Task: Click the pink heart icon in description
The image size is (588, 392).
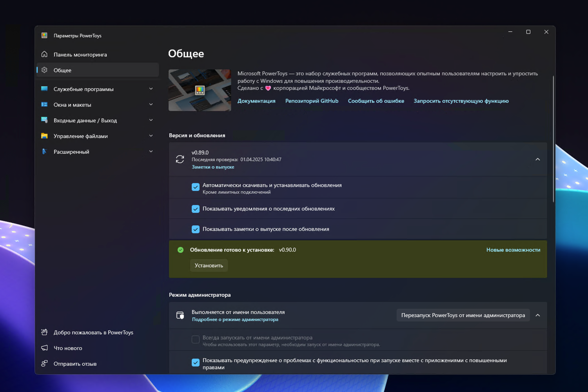Action: click(268, 88)
